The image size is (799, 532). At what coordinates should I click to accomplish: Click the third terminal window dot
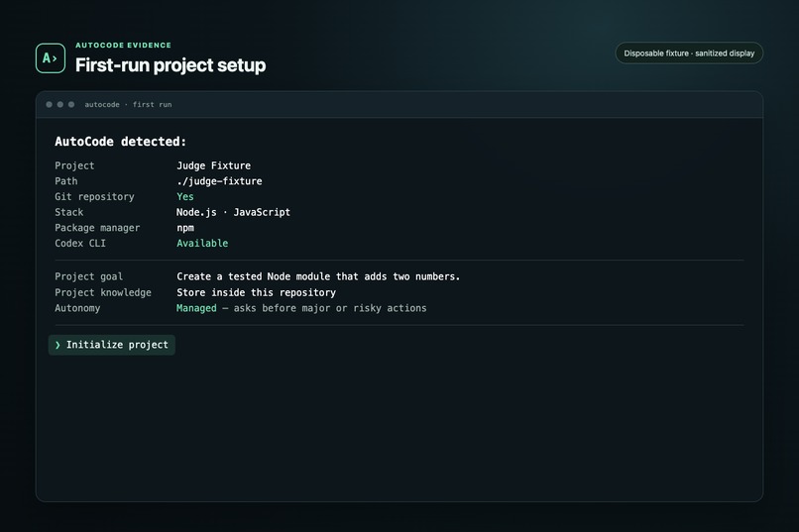pos(71,104)
